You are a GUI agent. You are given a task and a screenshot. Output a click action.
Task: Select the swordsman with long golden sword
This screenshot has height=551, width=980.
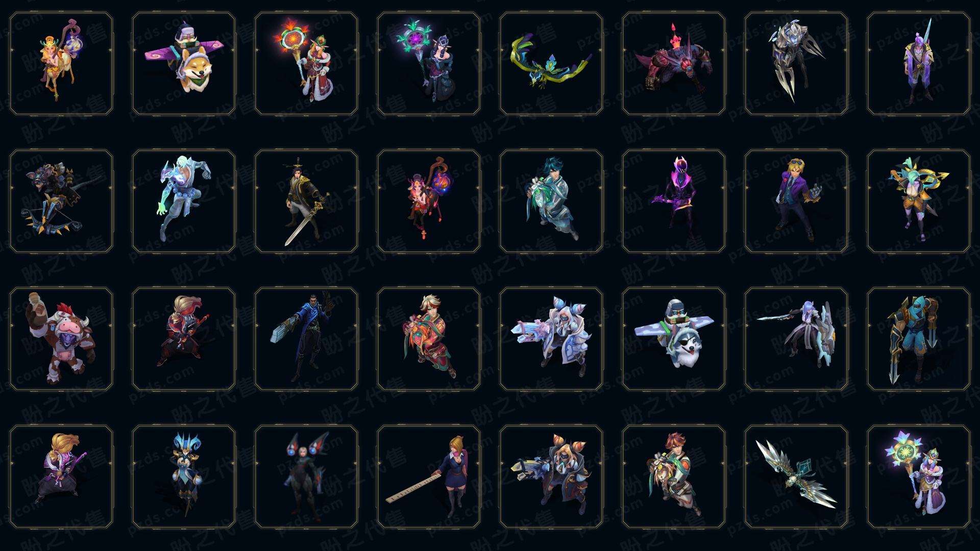point(306,202)
